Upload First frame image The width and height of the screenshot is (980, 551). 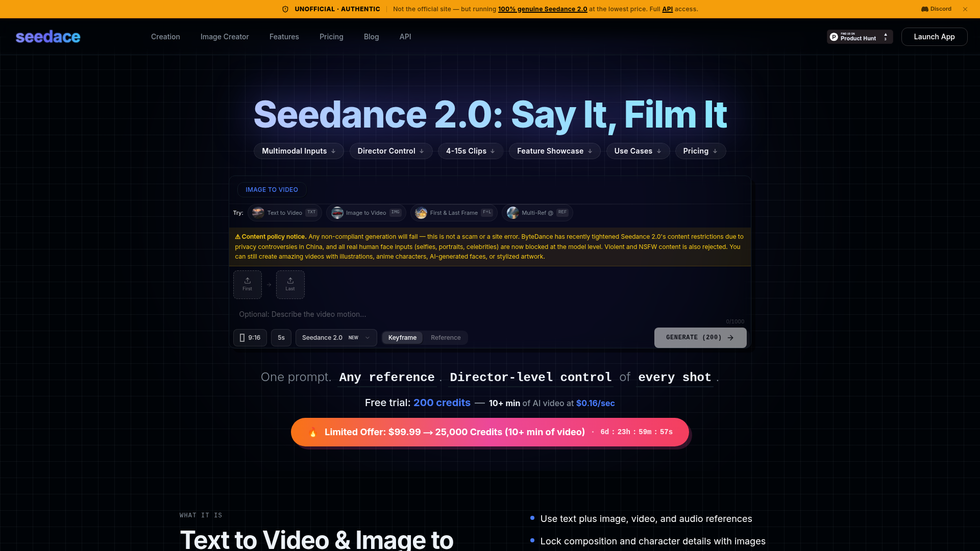pyautogui.click(x=248, y=285)
